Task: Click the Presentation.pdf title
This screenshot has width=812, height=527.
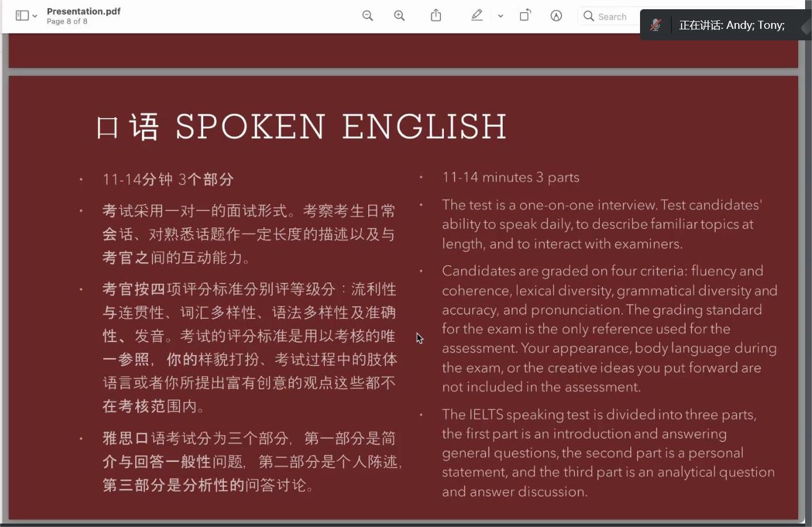Action: (x=84, y=11)
